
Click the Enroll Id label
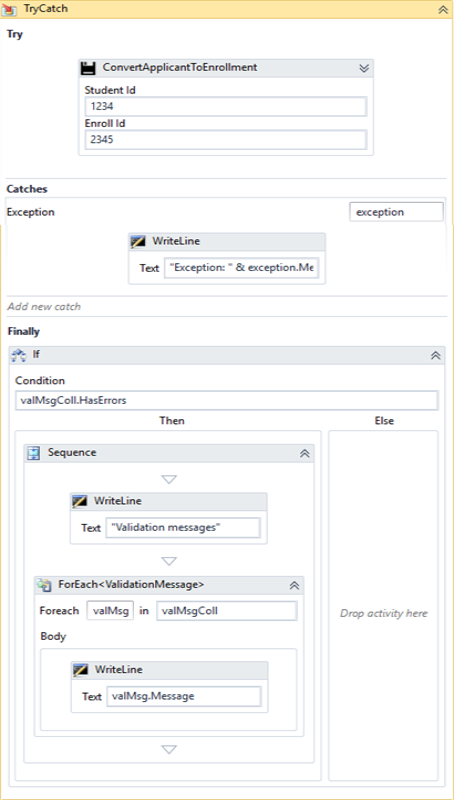[x=106, y=123]
